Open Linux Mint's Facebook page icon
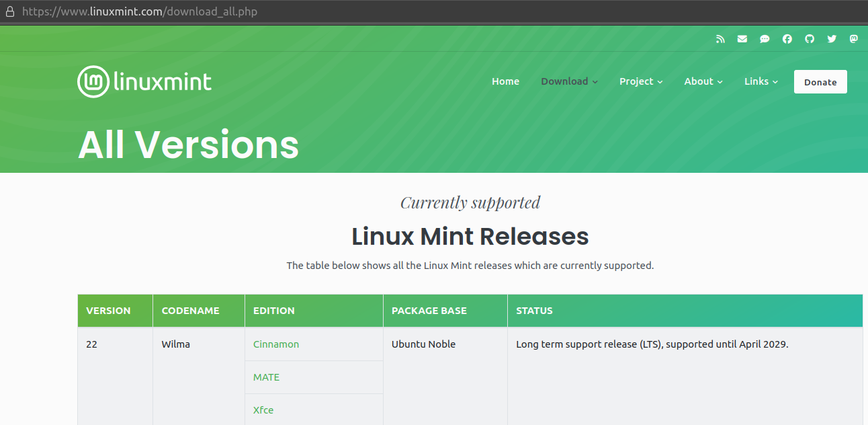The height and width of the screenshot is (425, 868). [x=787, y=38]
